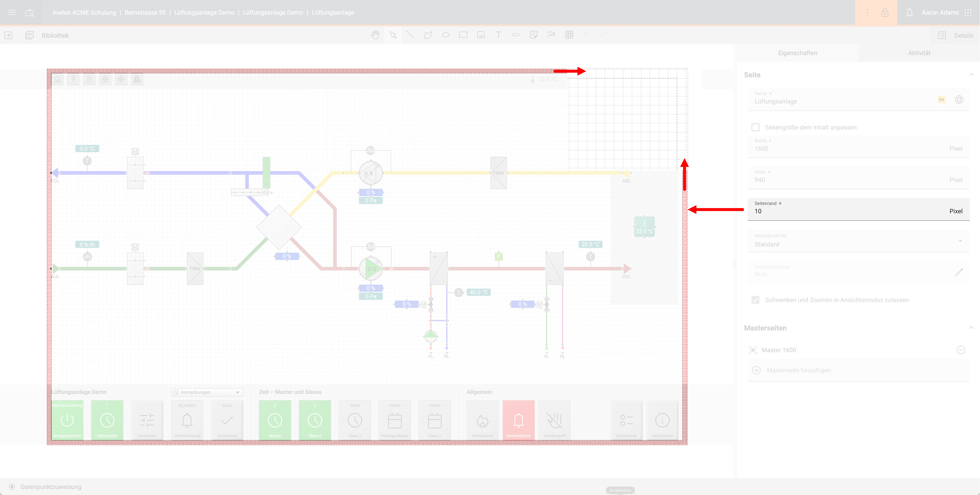Screen dimensions: 980x495
Task: Open the search browser icon in top bar
Action: click(29, 13)
